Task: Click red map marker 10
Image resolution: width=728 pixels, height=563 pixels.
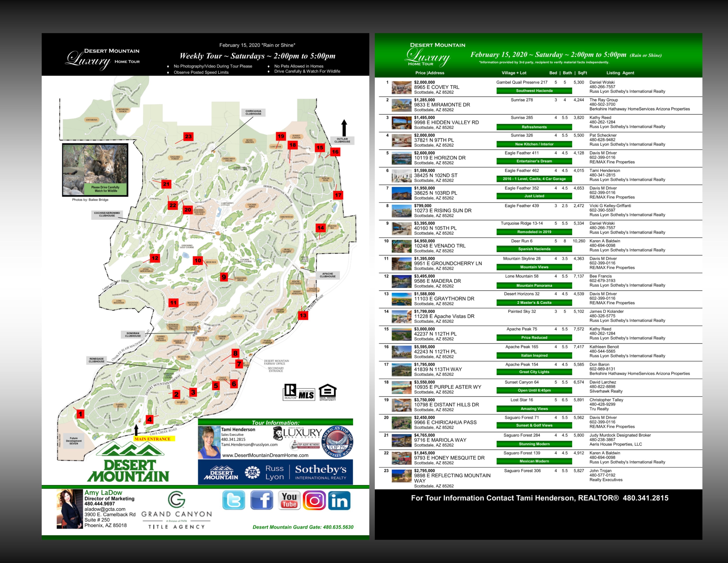Action: coord(198,261)
